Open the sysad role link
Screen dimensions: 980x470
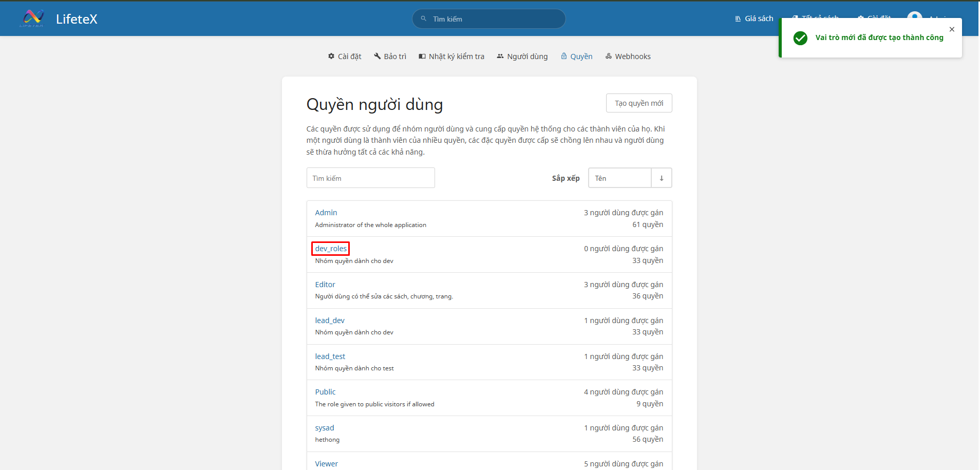(325, 428)
